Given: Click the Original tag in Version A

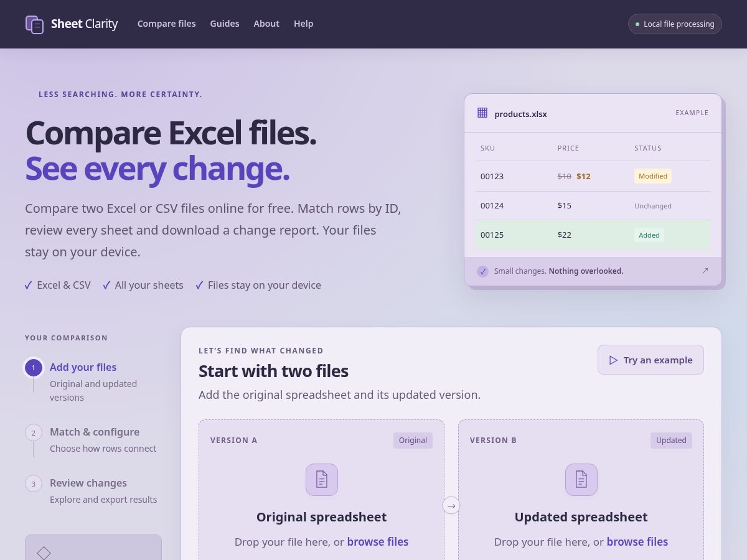Looking at the screenshot, I should (413, 440).
